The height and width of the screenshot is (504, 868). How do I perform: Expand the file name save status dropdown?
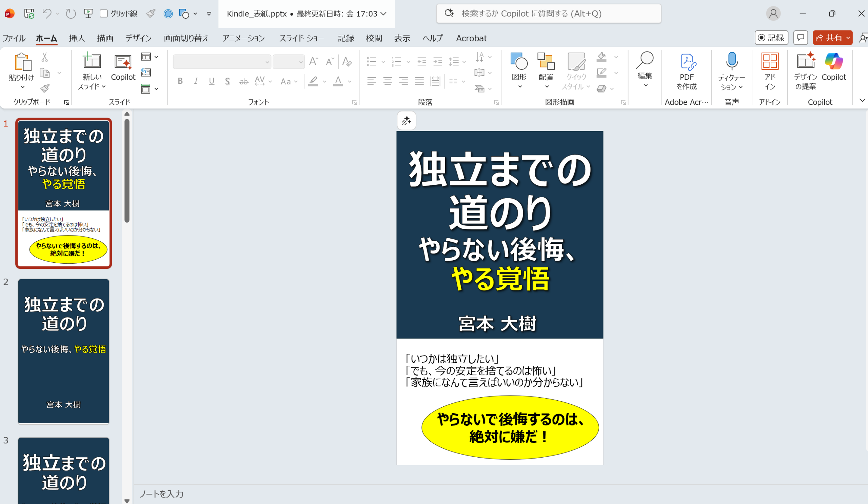pyautogui.click(x=383, y=14)
